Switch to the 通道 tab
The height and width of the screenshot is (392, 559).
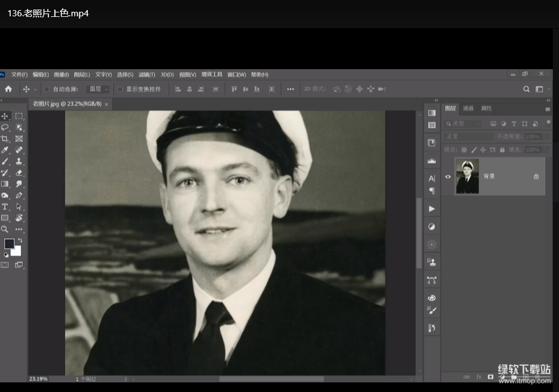pyautogui.click(x=468, y=109)
